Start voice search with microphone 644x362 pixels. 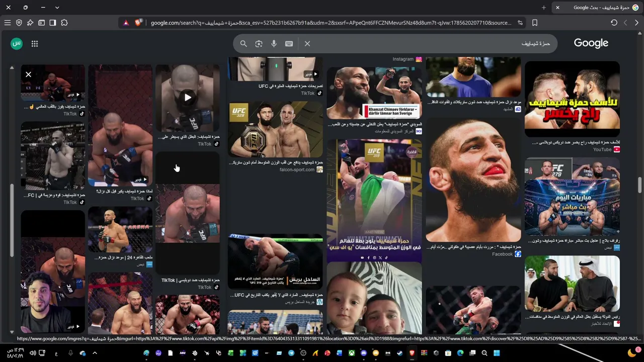click(x=274, y=44)
